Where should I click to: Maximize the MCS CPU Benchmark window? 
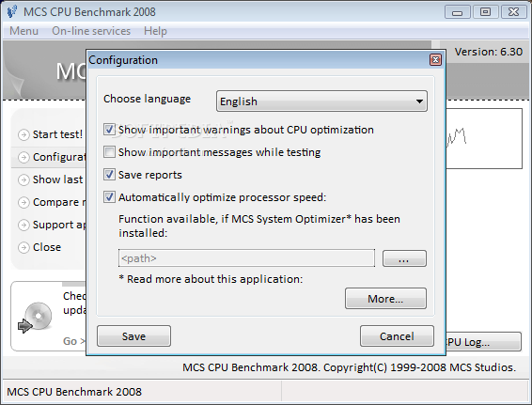click(x=485, y=12)
